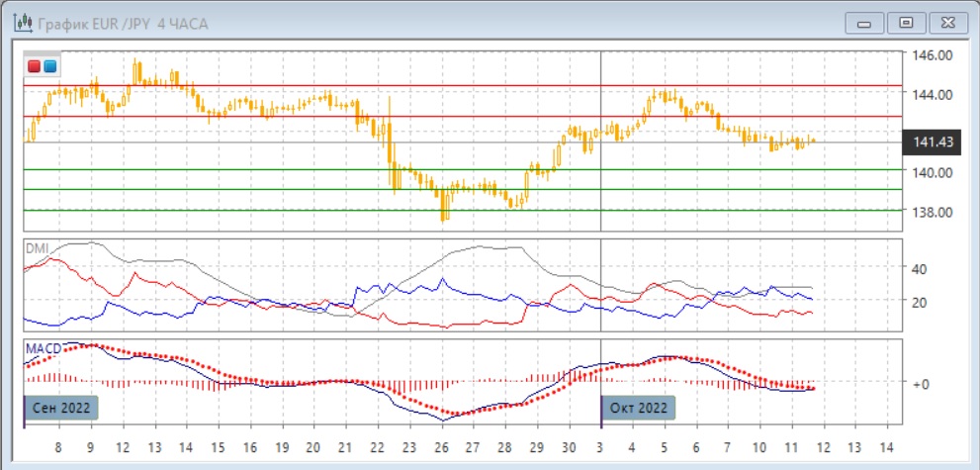980x470 pixels.
Task: Select the lowest green support line
Action: tap(297, 210)
